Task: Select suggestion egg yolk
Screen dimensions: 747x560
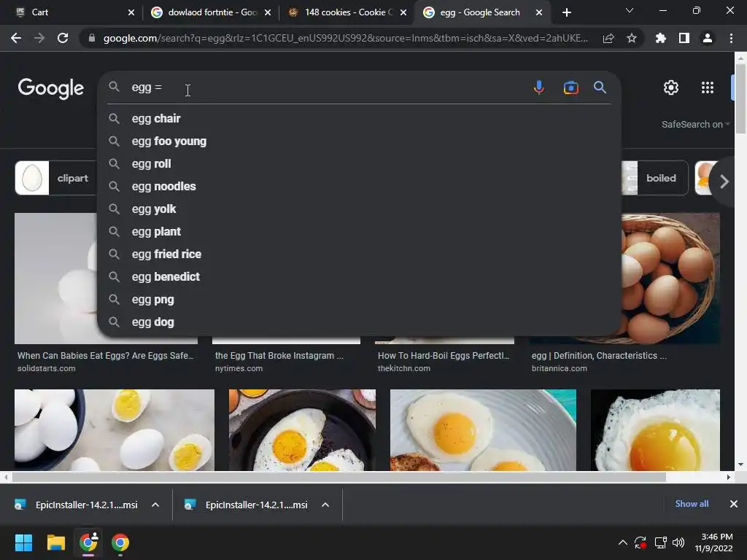Action: point(359,209)
